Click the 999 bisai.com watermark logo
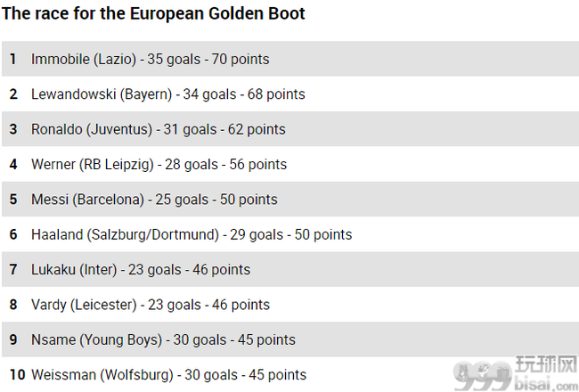The height and width of the screenshot is (392, 579). tap(516, 373)
